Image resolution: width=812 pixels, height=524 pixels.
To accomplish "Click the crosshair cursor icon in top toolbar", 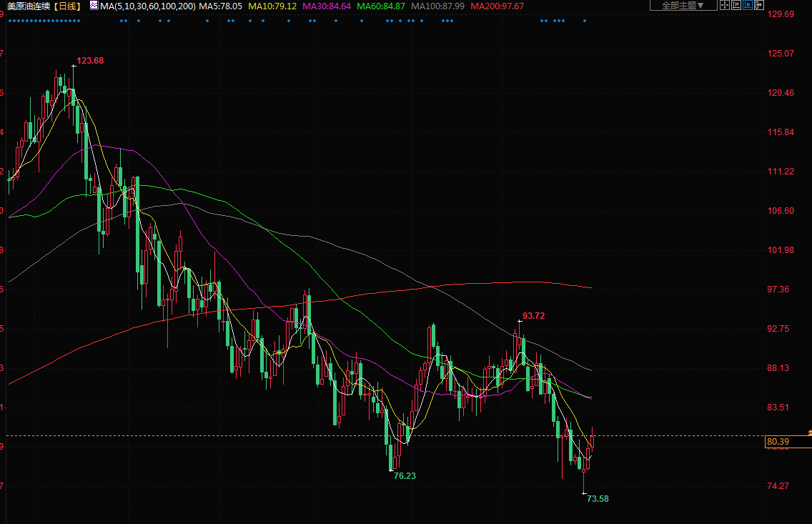I will pyautogui.click(x=724, y=5).
